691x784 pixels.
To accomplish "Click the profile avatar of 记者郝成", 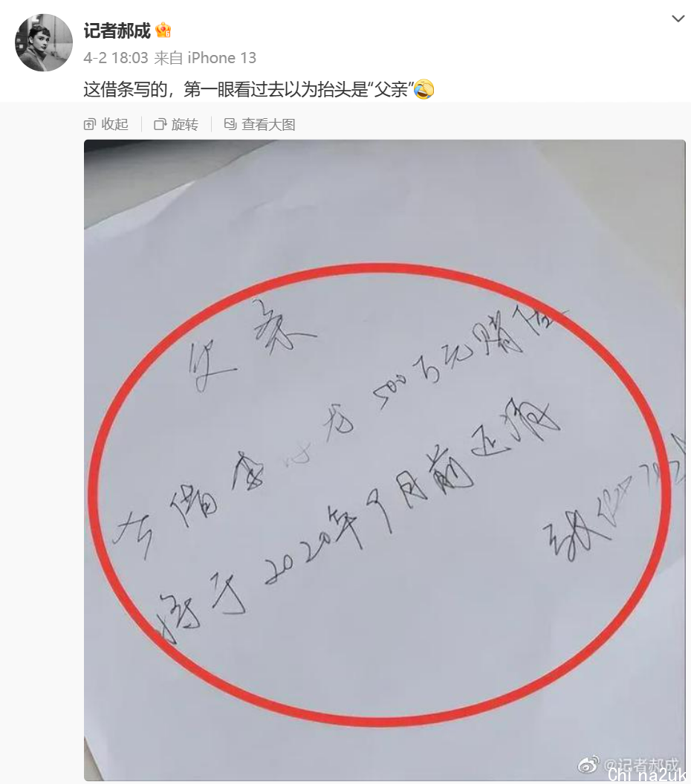I will pos(44,42).
